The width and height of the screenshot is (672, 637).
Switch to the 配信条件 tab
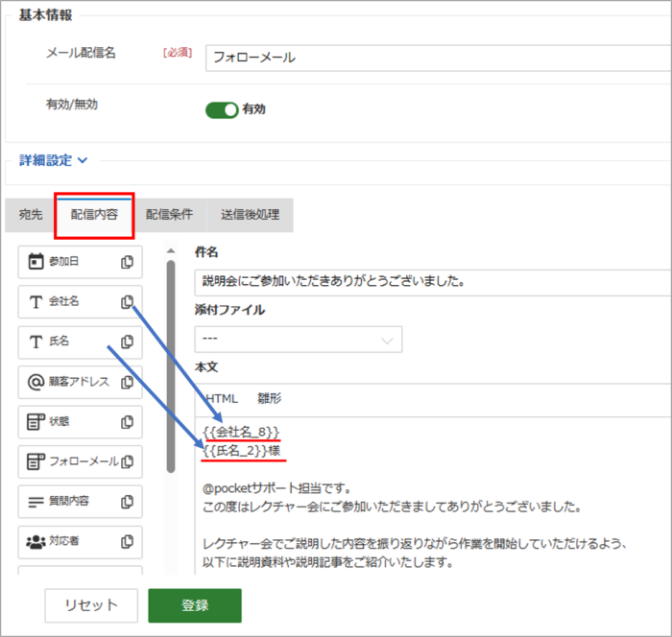click(x=169, y=214)
